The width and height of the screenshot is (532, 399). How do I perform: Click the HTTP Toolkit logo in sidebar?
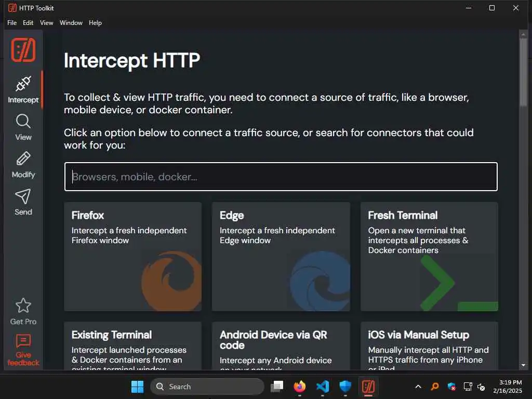click(23, 50)
